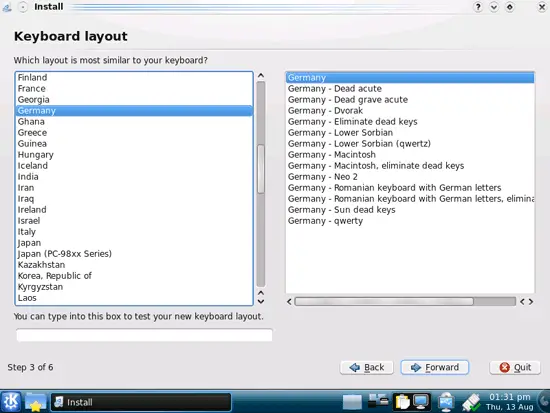Select Germany - Dead grave acute variant

410,100
